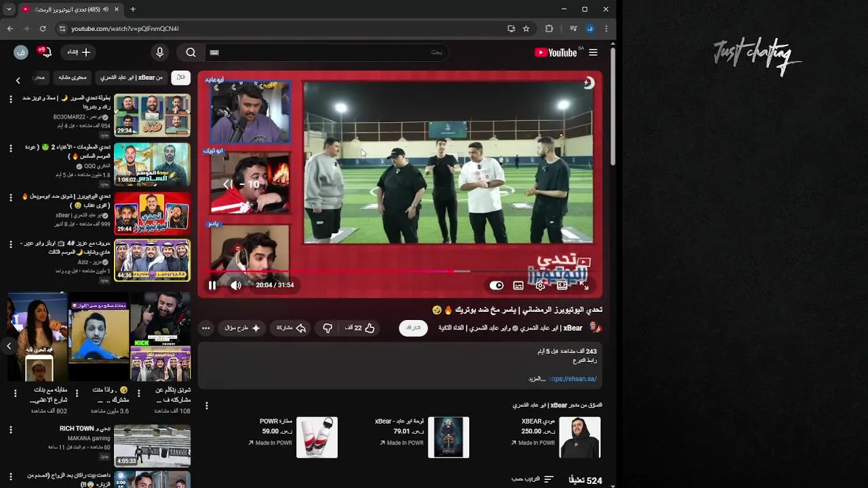Dislike the video with thumbs down

[x=328, y=328]
